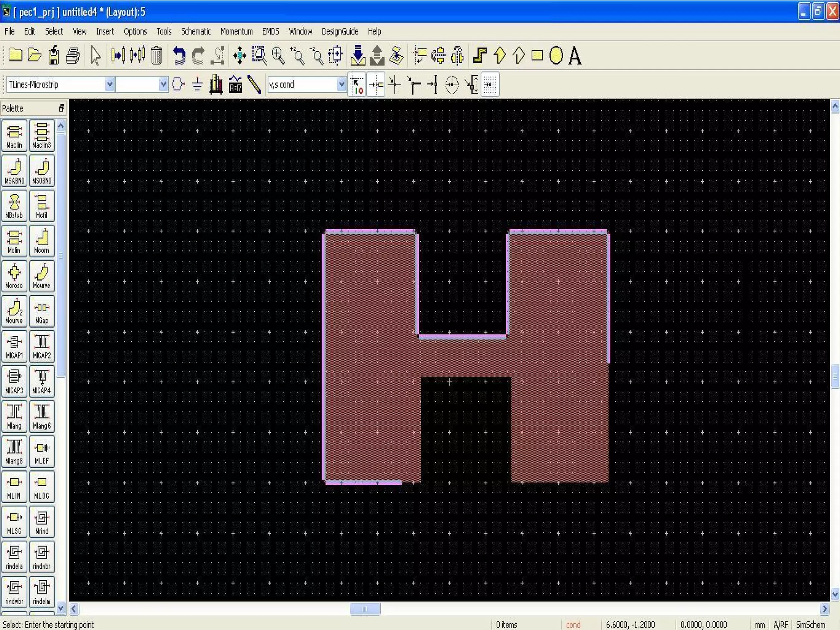Open the 'v,s cond' layer dropdown
Screen dimensions: 840x630
pos(341,84)
